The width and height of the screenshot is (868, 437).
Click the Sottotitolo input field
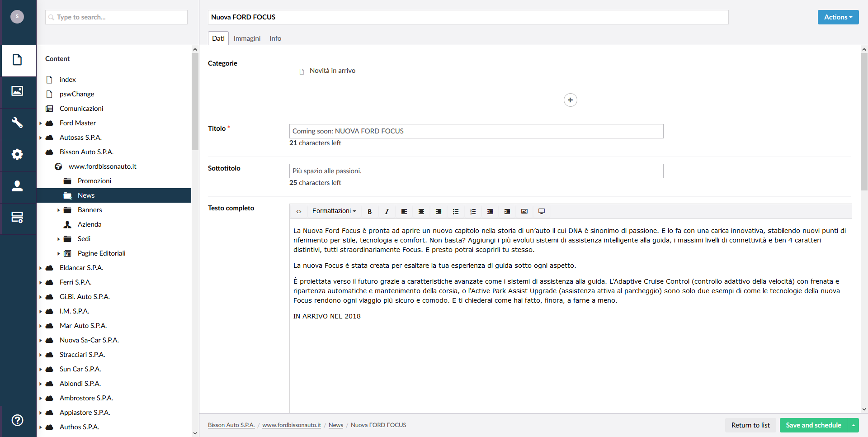pos(476,171)
